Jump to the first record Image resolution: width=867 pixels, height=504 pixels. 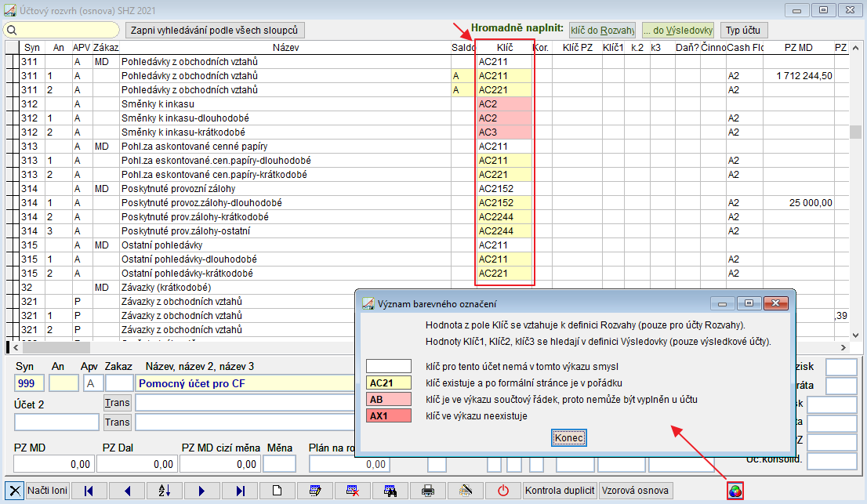click(89, 491)
